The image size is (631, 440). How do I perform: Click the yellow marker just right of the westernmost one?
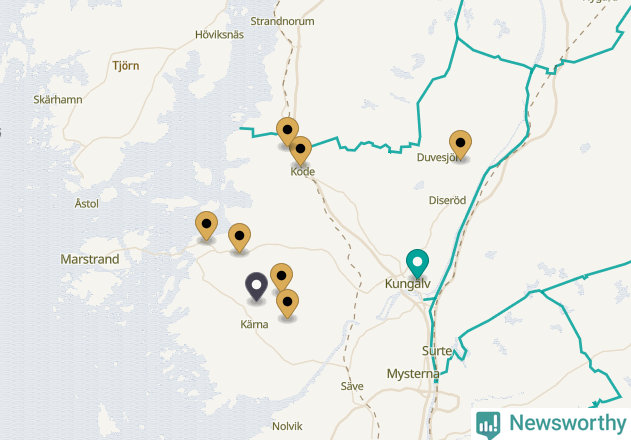coord(239,238)
